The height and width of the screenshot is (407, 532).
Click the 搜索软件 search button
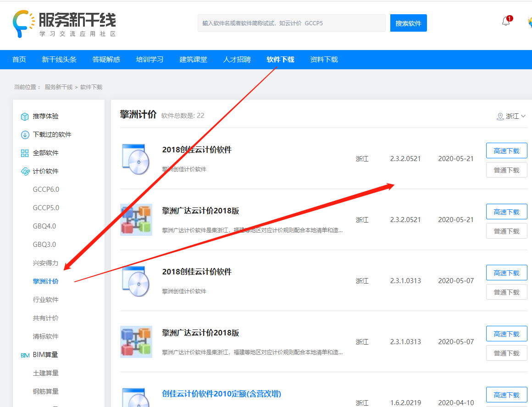pos(408,22)
